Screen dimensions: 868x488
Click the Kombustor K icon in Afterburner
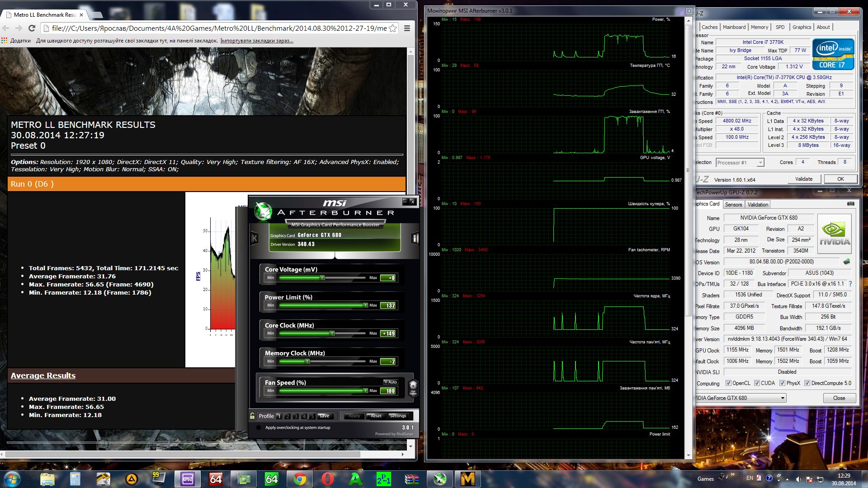(255, 238)
